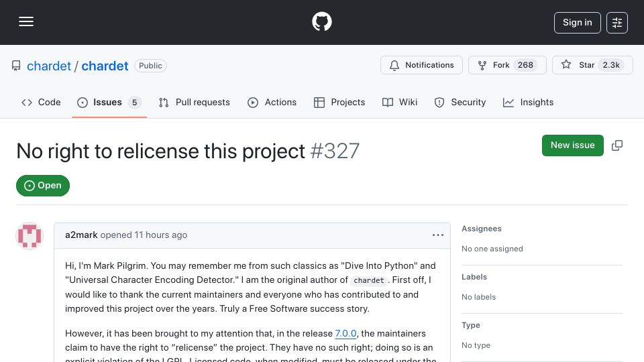
Task: Click the Public visibility badge
Action: click(x=150, y=66)
